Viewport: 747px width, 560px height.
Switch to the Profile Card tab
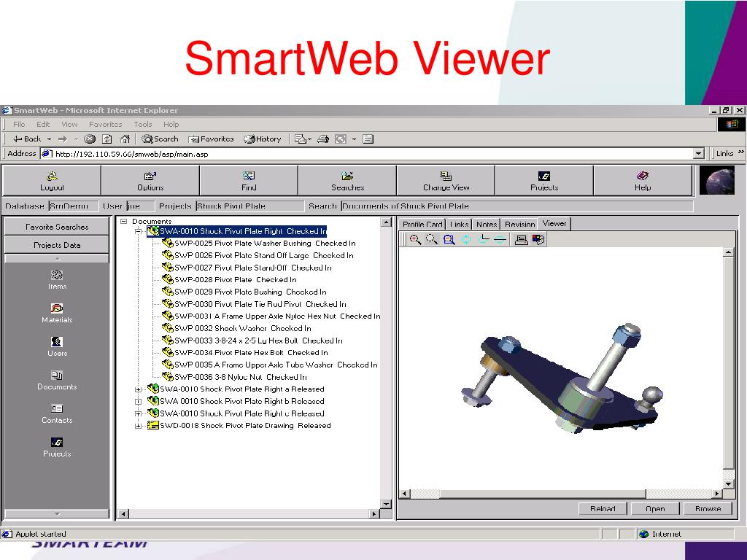click(422, 225)
